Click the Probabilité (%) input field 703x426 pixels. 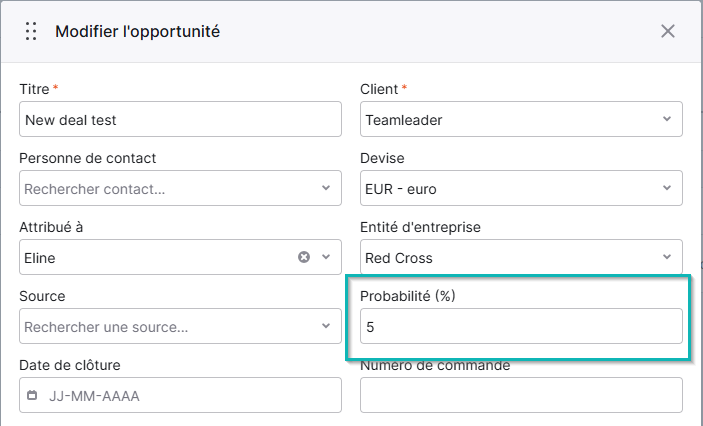521,326
